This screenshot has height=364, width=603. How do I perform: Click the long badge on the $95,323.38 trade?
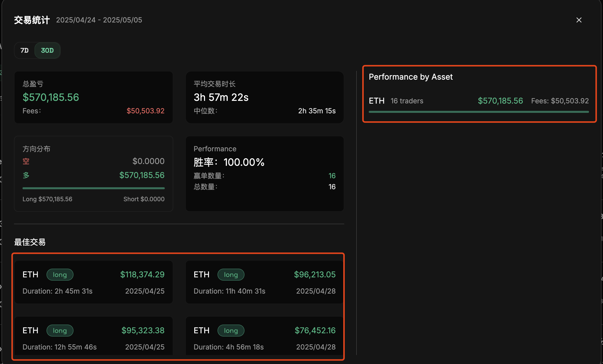[60, 331]
